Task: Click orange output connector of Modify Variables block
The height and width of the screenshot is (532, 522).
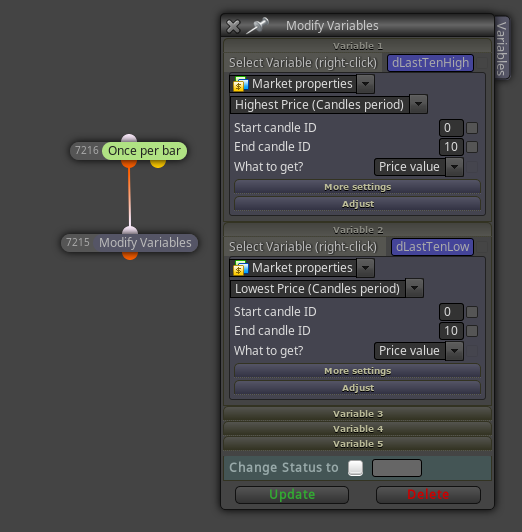Action: coord(130,255)
